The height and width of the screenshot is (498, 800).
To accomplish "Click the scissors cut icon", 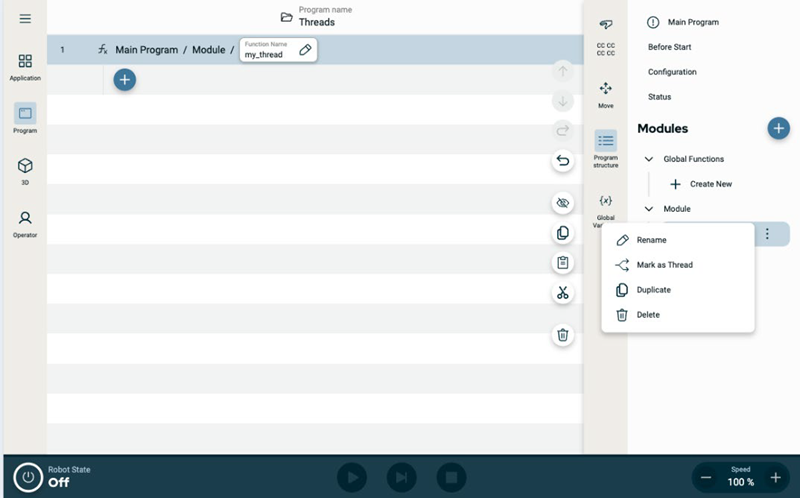I will tap(563, 293).
